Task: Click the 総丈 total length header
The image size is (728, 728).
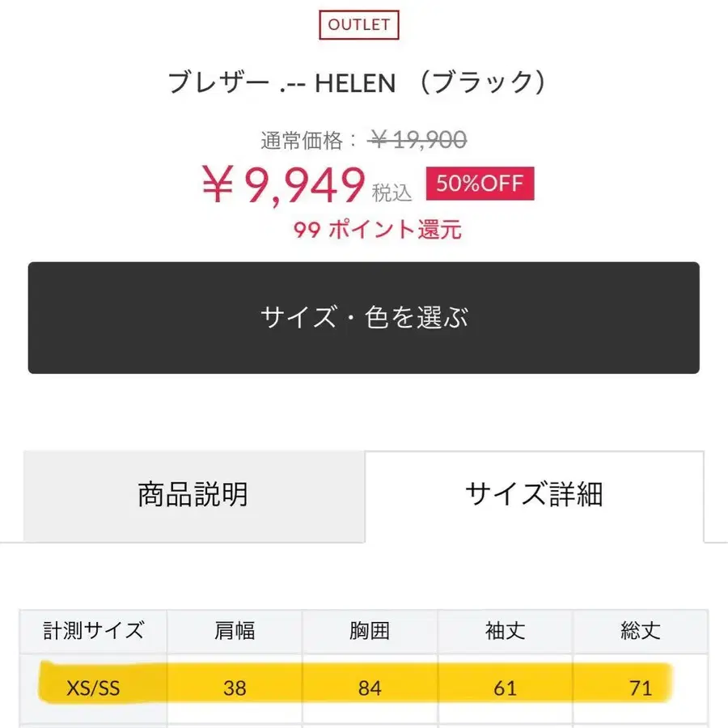Action: point(640,632)
